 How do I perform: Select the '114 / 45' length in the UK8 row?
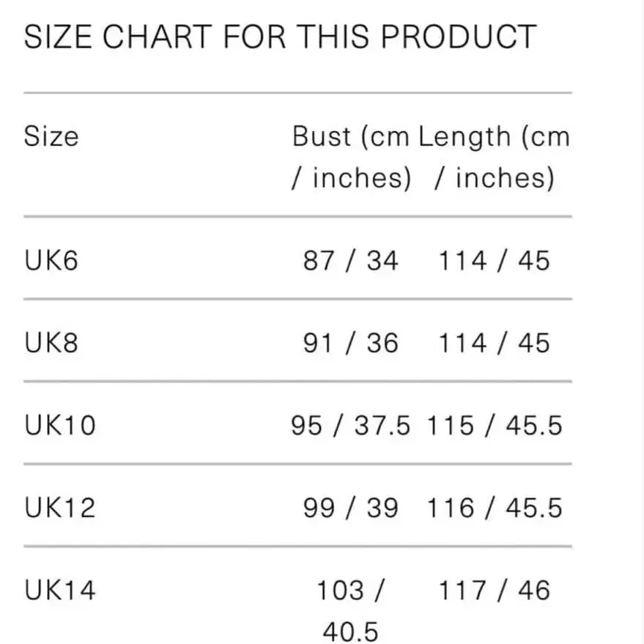[x=494, y=343]
